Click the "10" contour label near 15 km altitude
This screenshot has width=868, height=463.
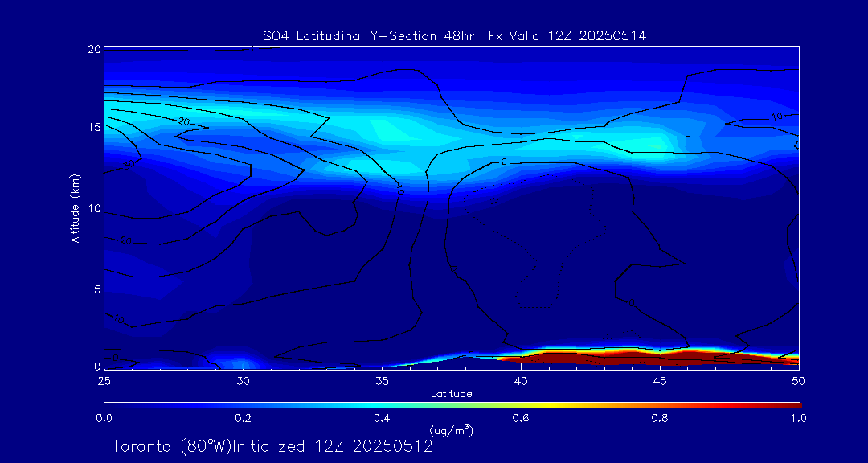pyautogui.click(x=777, y=117)
